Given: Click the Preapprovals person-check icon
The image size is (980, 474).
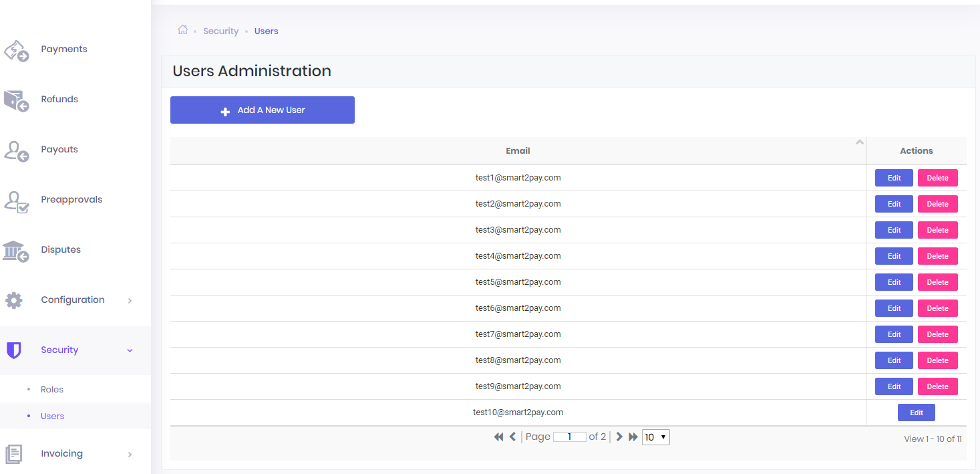Looking at the screenshot, I should coord(16,201).
